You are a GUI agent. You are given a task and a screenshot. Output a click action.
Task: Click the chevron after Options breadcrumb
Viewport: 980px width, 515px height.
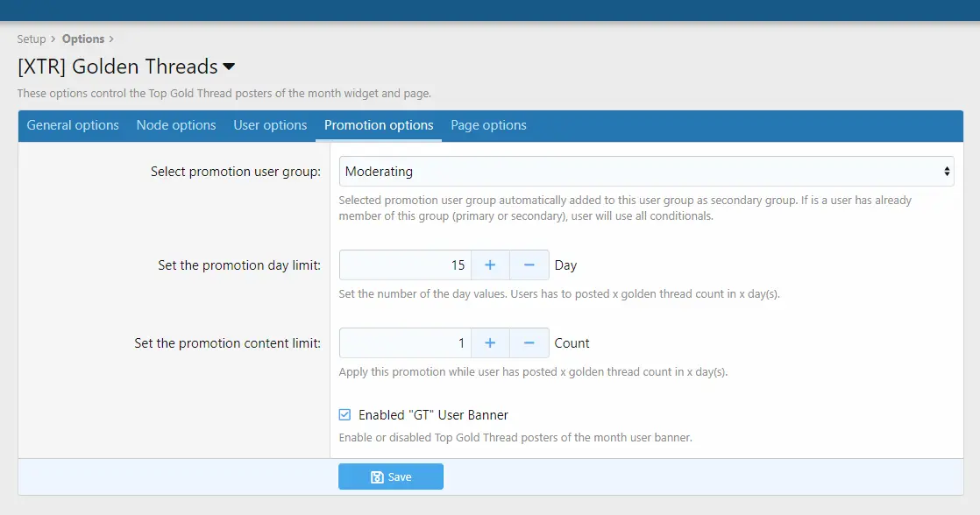111,39
